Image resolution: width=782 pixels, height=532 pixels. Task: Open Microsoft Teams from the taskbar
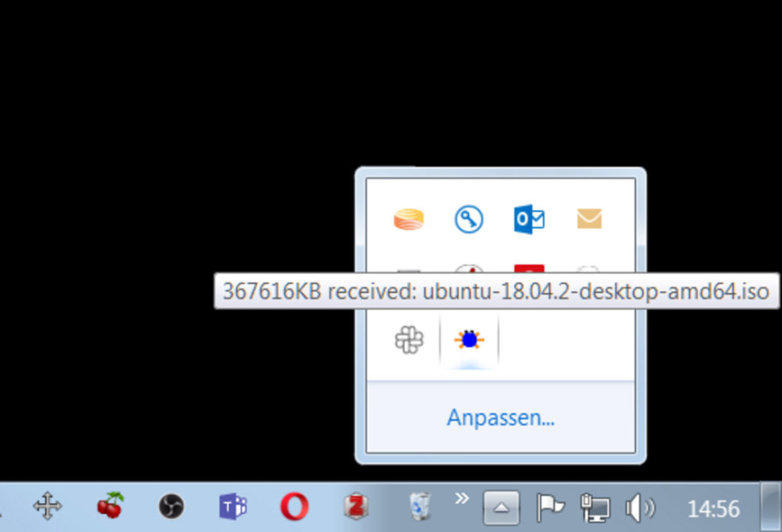click(x=233, y=506)
